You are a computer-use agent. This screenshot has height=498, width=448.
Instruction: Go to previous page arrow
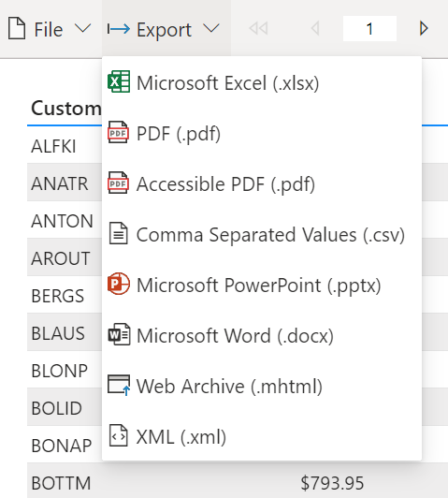pyautogui.click(x=315, y=29)
